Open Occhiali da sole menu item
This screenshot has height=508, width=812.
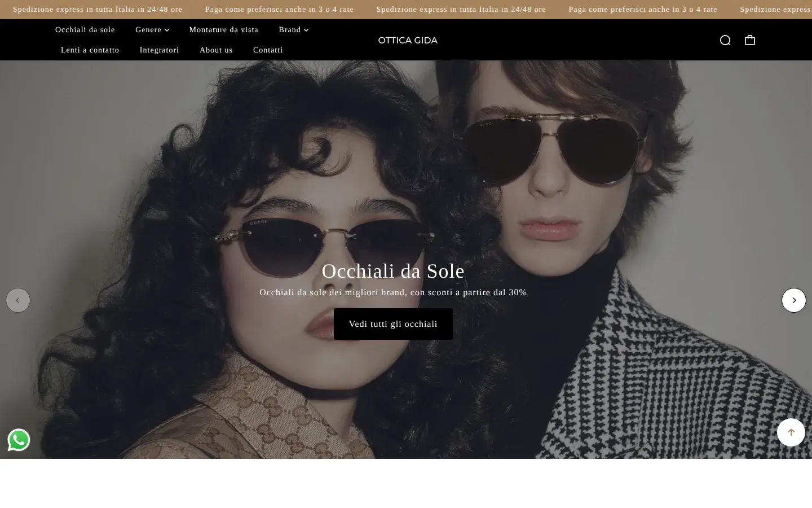pyautogui.click(x=85, y=29)
